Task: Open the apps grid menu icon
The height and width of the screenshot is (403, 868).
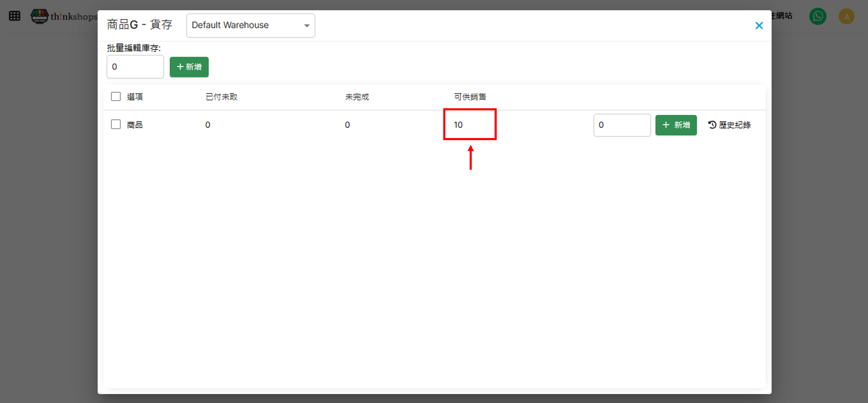Action: [x=14, y=16]
